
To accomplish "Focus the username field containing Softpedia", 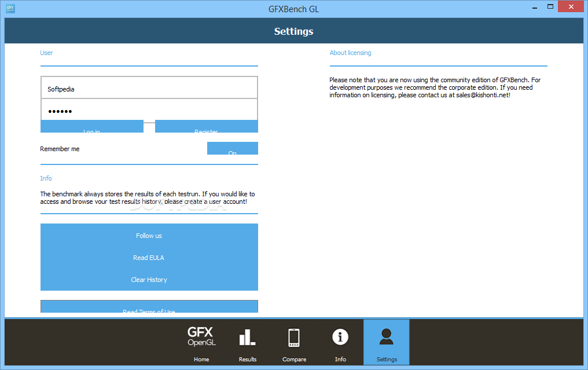I will 149,88.
